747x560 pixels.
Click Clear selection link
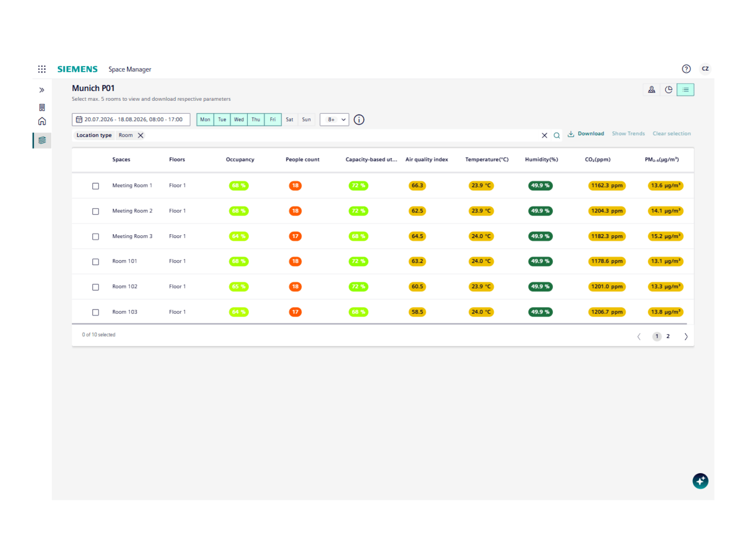click(x=671, y=134)
